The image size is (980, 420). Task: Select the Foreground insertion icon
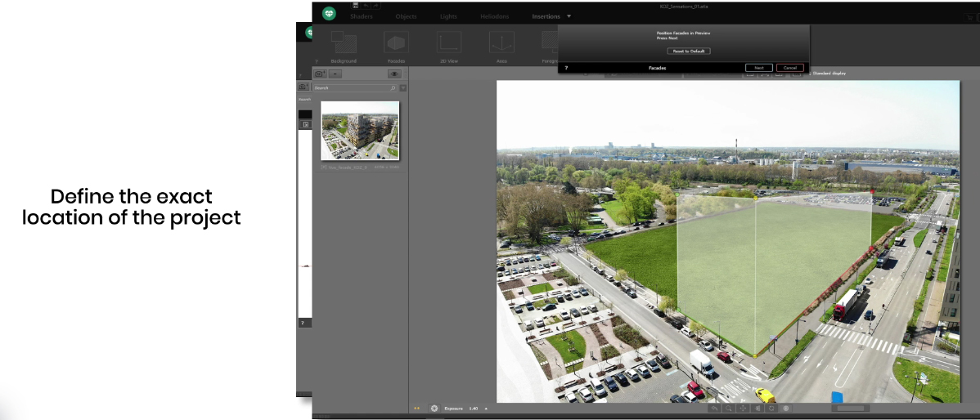pyautogui.click(x=550, y=42)
